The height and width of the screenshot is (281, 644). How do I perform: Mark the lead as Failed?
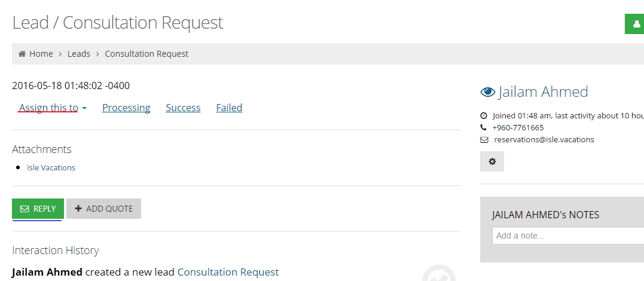[229, 108]
